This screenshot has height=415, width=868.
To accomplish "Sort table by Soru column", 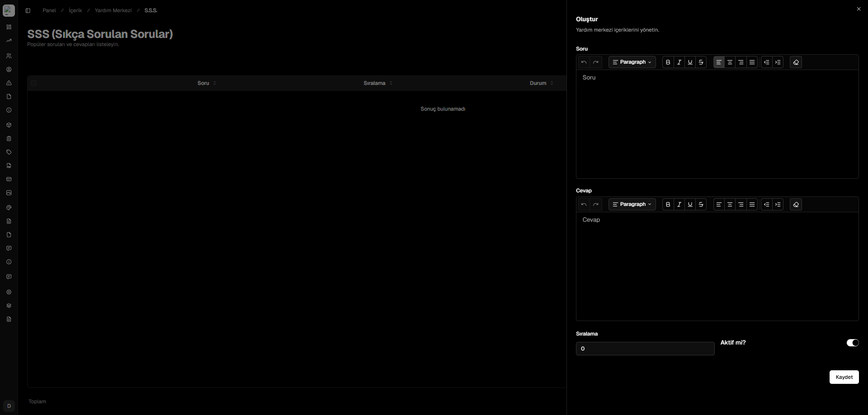I will tap(207, 83).
